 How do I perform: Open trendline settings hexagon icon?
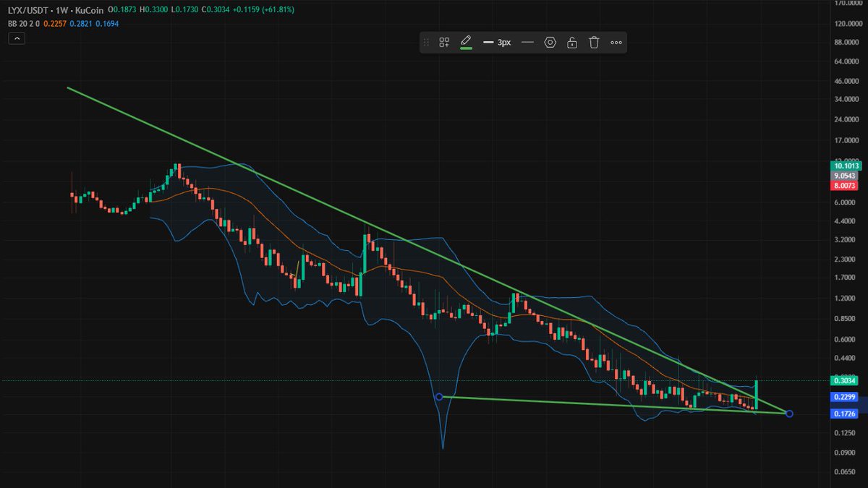550,43
